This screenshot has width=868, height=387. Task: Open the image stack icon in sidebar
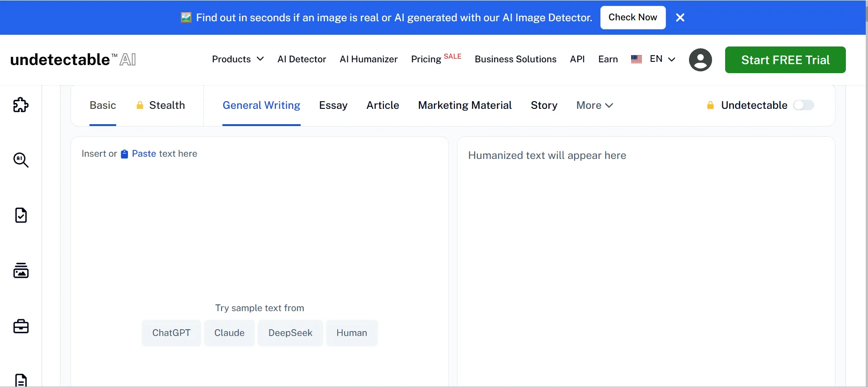click(x=21, y=270)
